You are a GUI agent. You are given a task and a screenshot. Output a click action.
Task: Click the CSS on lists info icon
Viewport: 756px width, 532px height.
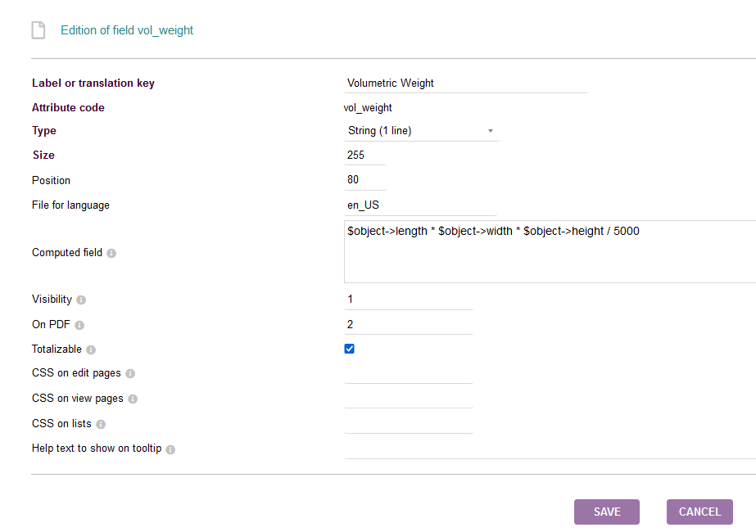pyautogui.click(x=100, y=424)
